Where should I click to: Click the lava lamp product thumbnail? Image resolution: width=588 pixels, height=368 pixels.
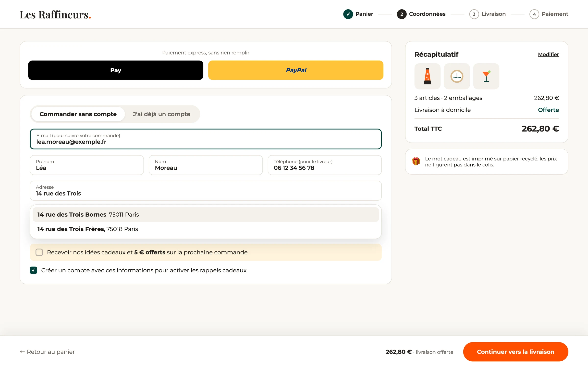pyautogui.click(x=427, y=76)
